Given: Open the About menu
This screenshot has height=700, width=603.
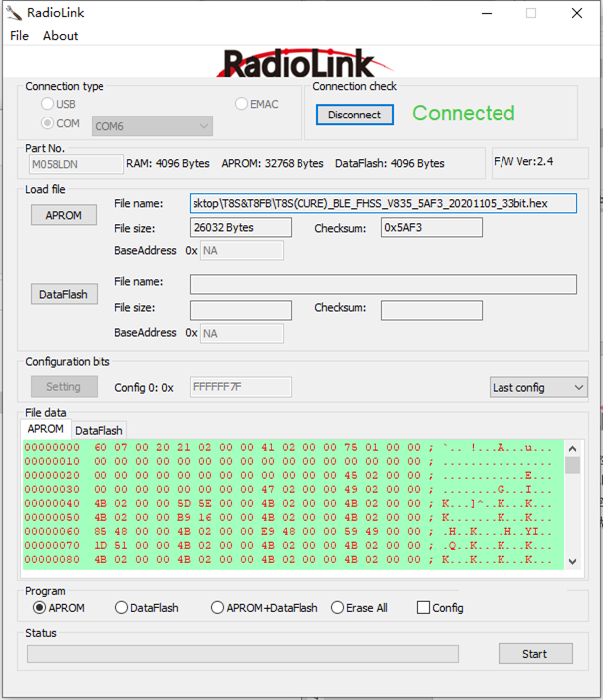Looking at the screenshot, I should click(x=60, y=36).
